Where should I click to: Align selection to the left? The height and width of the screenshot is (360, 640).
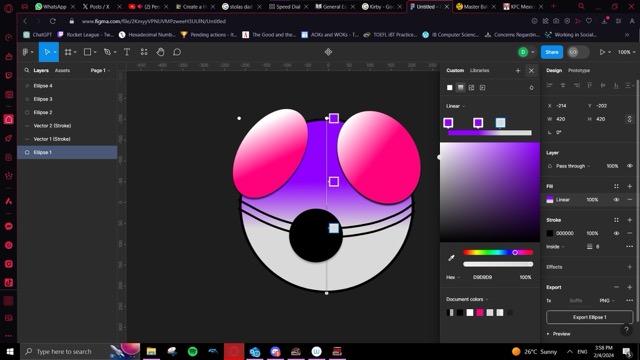(x=549, y=85)
